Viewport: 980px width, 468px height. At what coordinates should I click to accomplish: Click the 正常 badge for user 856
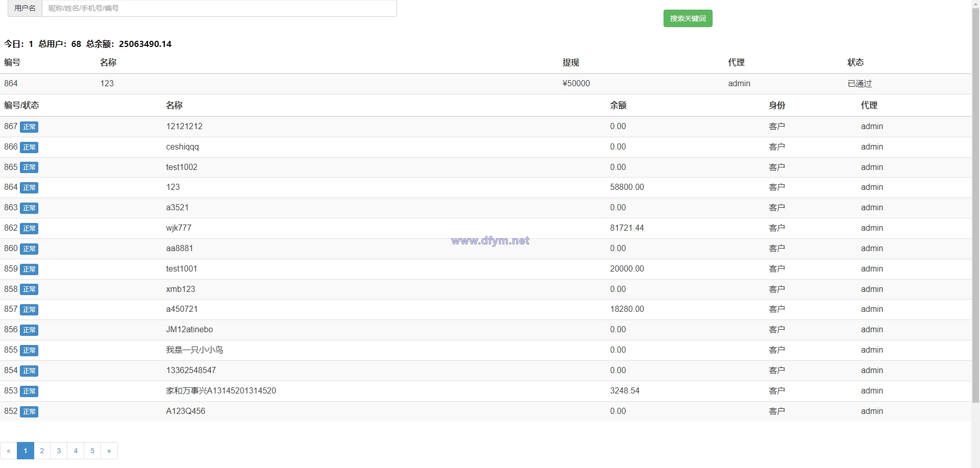click(x=29, y=330)
